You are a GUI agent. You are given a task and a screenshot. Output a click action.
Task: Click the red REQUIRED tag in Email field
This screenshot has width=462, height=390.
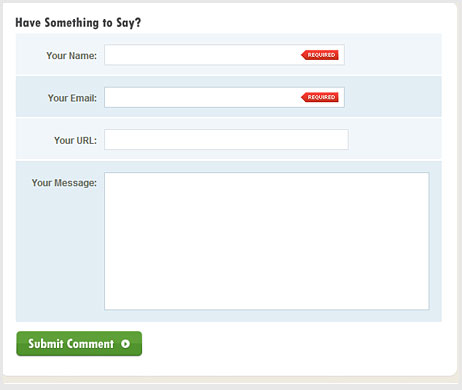coord(320,97)
